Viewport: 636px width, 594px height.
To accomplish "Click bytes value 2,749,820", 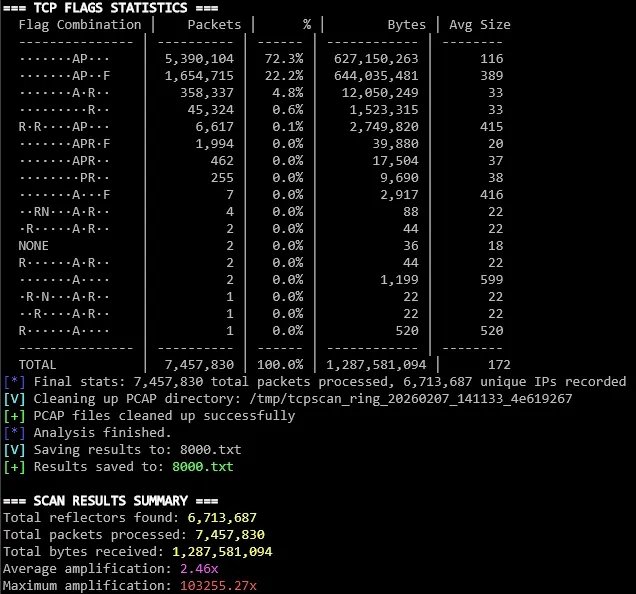I will (x=384, y=127).
